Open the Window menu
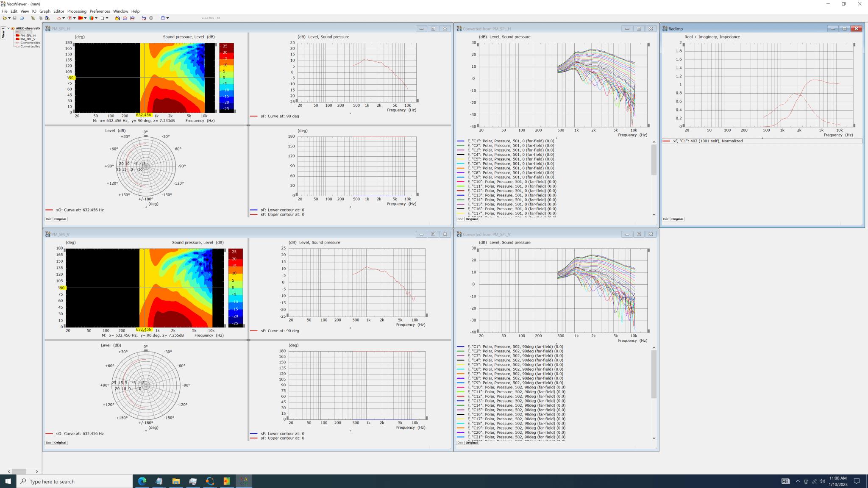 click(120, 11)
